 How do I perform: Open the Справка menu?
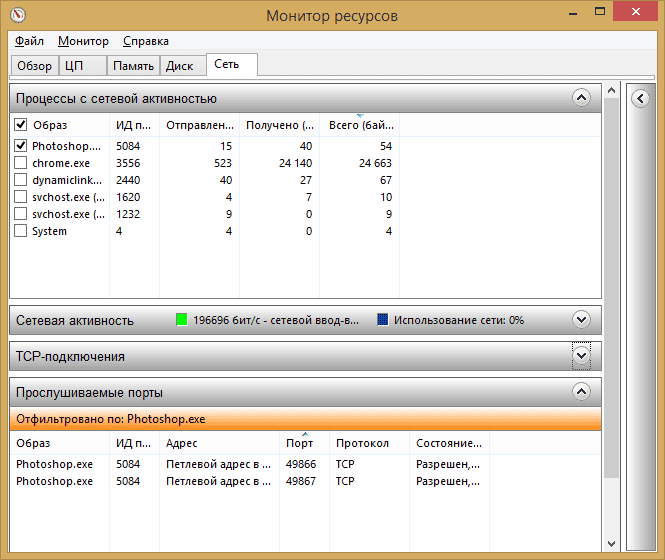(x=146, y=41)
